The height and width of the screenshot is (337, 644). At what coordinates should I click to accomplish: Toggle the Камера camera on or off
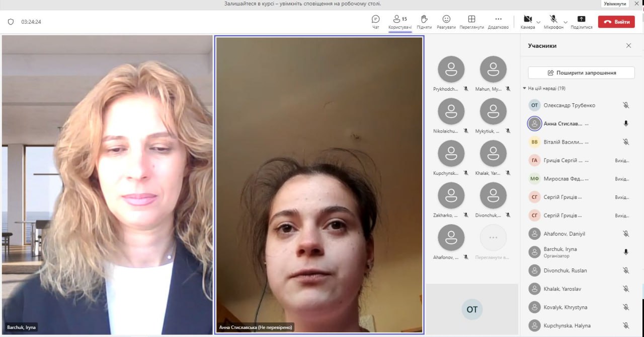pyautogui.click(x=527, y=19)
